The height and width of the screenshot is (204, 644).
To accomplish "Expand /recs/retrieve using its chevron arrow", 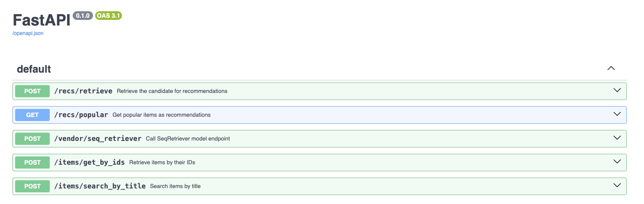I will [x=617, y=90].
